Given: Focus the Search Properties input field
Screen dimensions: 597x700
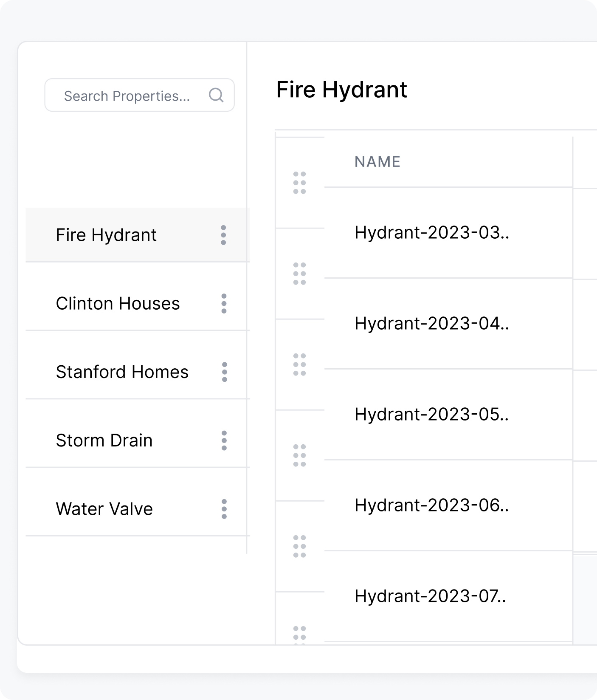Looking at the screenshot, I should [x=127, y=96].
